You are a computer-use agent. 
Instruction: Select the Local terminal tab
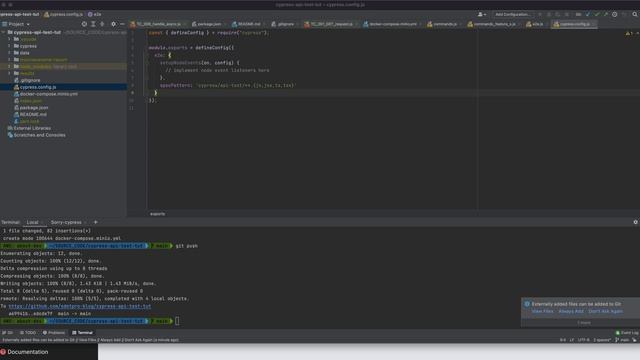pyautogui.click(x=32, y=222)
